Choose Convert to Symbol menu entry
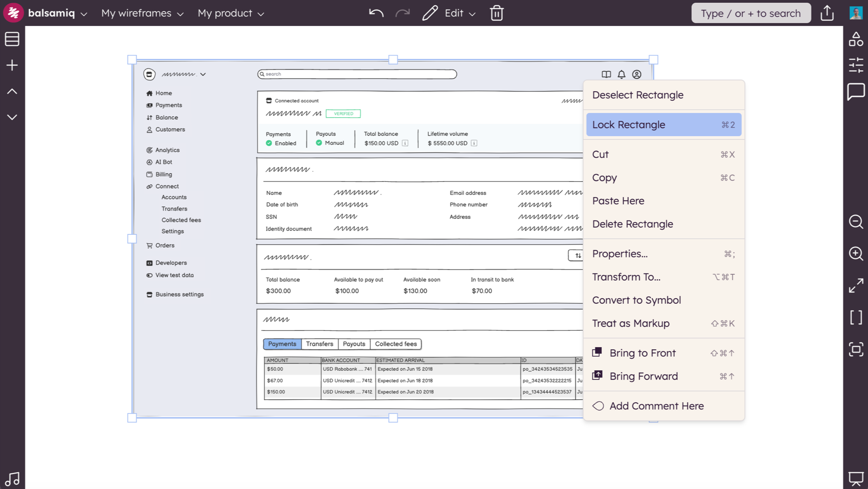The image size is (868, 489). point(637,300)
